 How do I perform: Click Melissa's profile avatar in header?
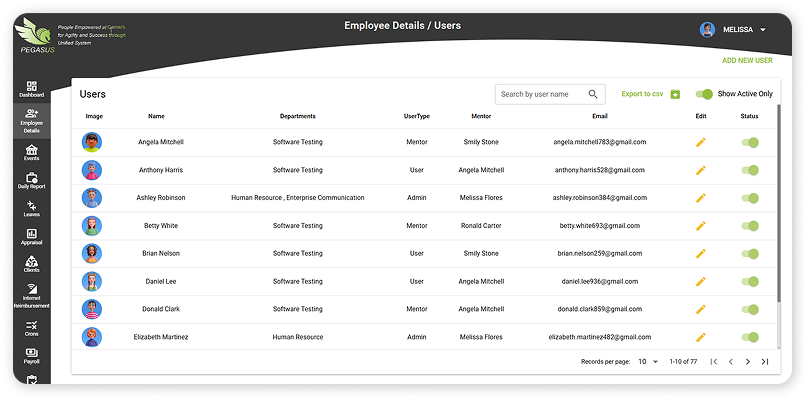[707, 30]
